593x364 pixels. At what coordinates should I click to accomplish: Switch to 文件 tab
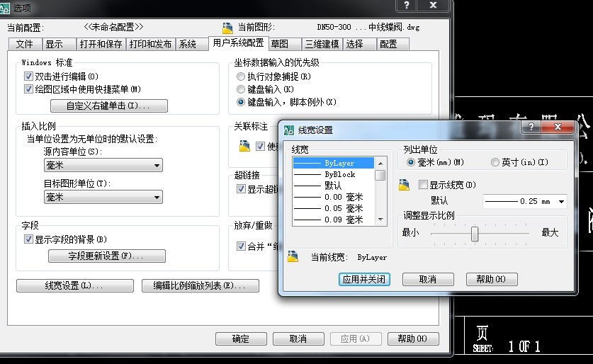point(25,44)
